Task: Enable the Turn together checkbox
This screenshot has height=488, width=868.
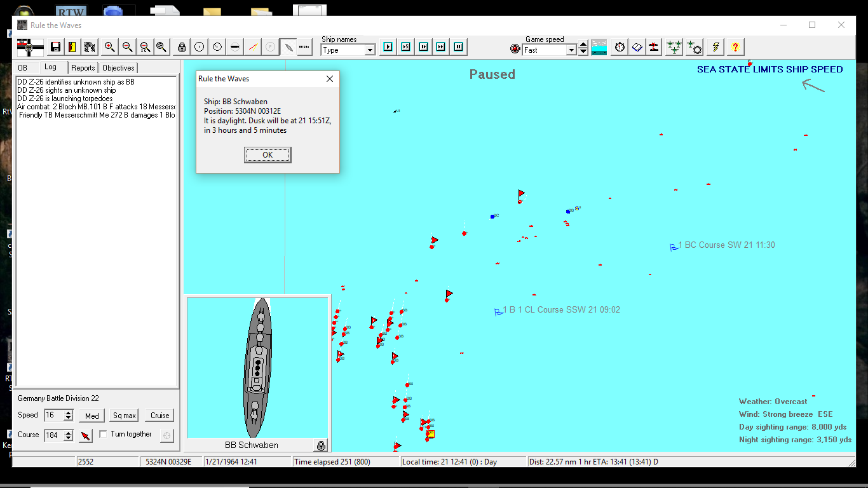Action: tap(103, 435)
